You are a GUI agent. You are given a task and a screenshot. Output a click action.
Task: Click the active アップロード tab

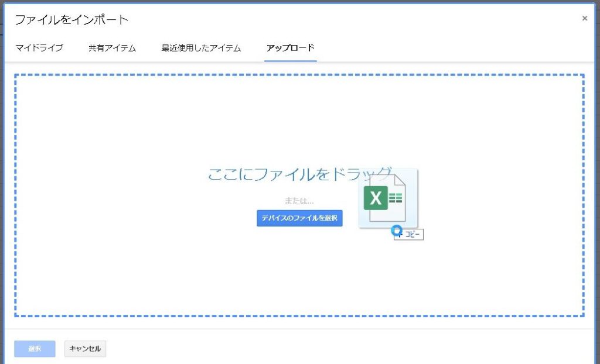coord(290,48)
